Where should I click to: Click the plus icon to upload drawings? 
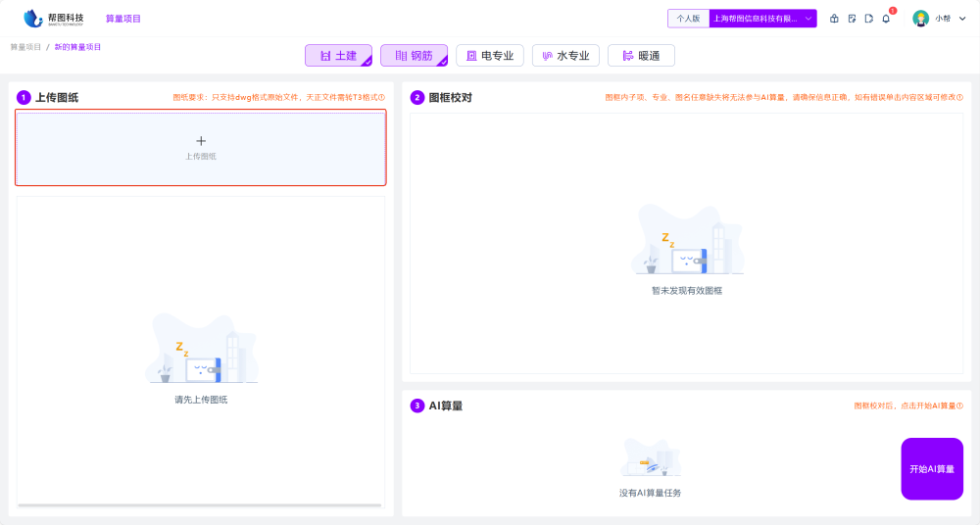tap(201, 141)
